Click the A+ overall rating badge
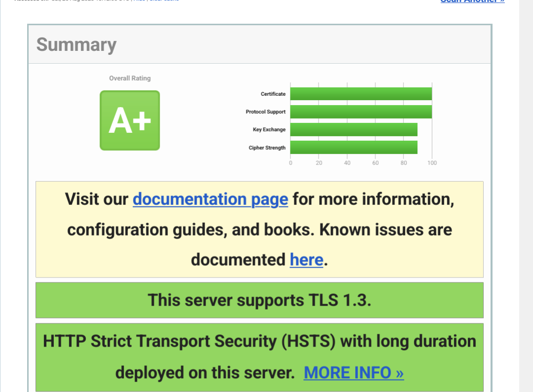 click(130, 120)
